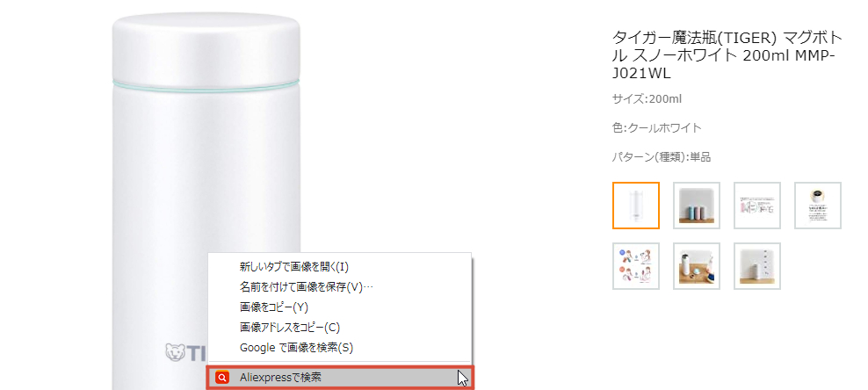Select thumbnail with illustrated women drinking
This screenshot has height=390, width=868.
635,265
